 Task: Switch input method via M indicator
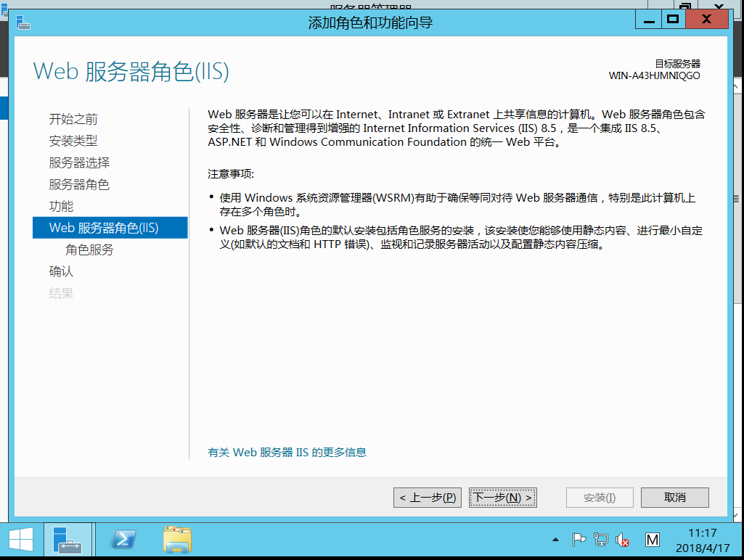[653, 540]
